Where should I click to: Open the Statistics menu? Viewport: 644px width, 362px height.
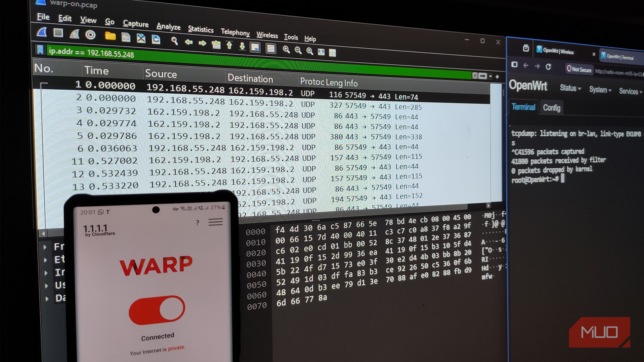pos(201,29)
